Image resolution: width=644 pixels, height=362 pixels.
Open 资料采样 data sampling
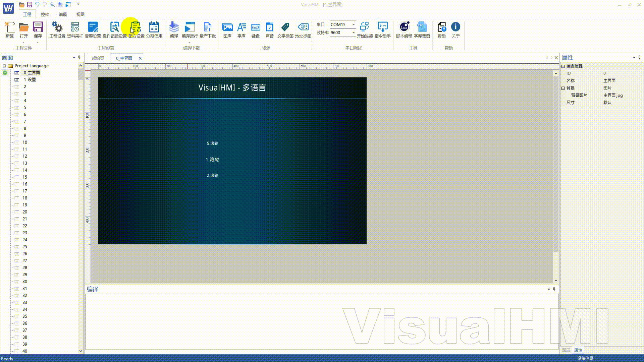[75, 30]
